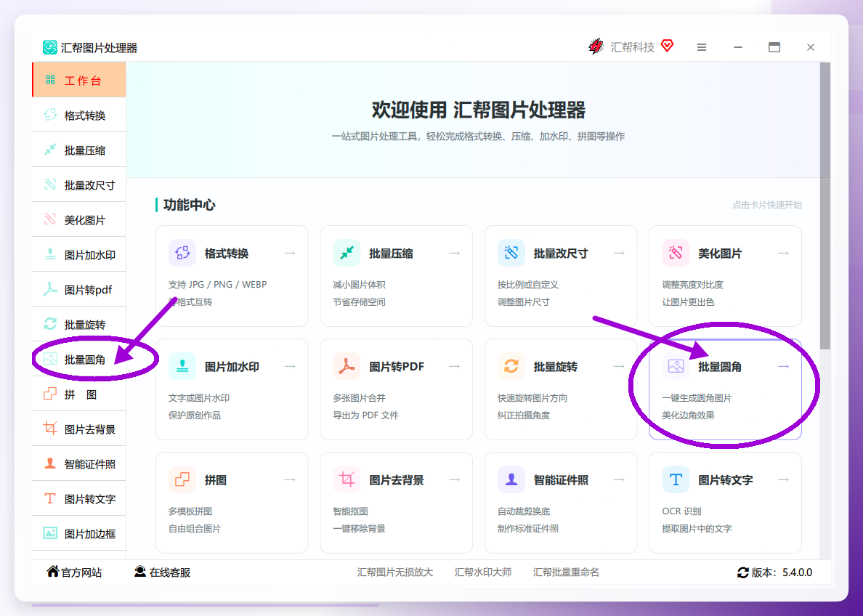This screenshot has width=863, height=616.
Task: Click the OCR 识别 description text
Action: [x=681, y=511]
